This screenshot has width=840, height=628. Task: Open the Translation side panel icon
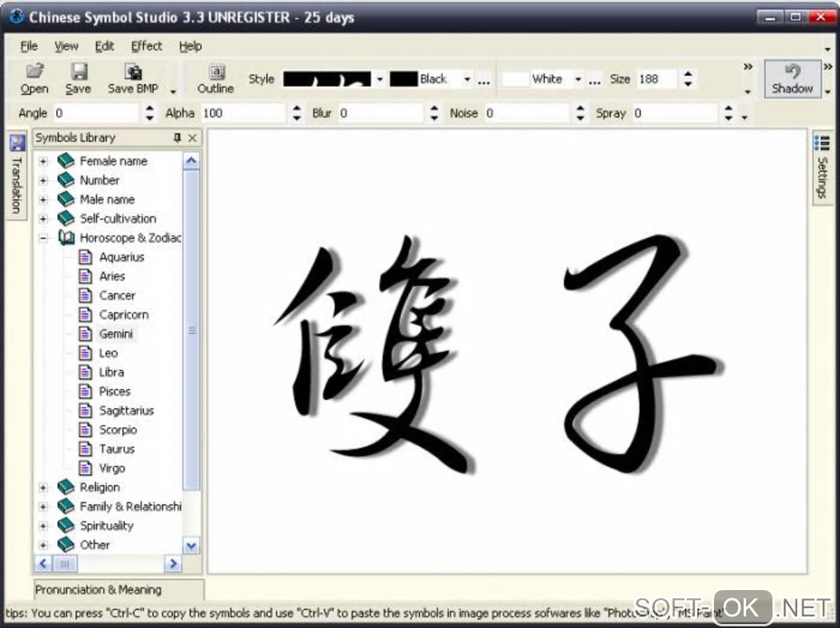[17, 143]
